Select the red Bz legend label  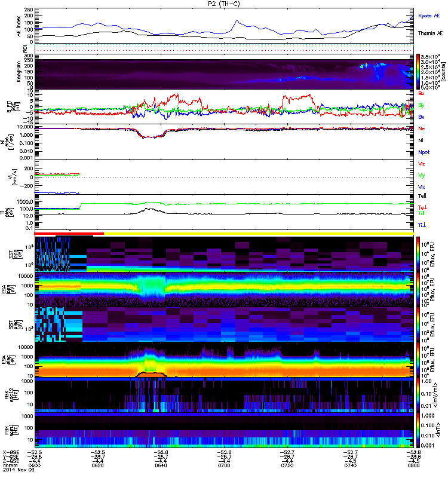click(x=421, y=93)
